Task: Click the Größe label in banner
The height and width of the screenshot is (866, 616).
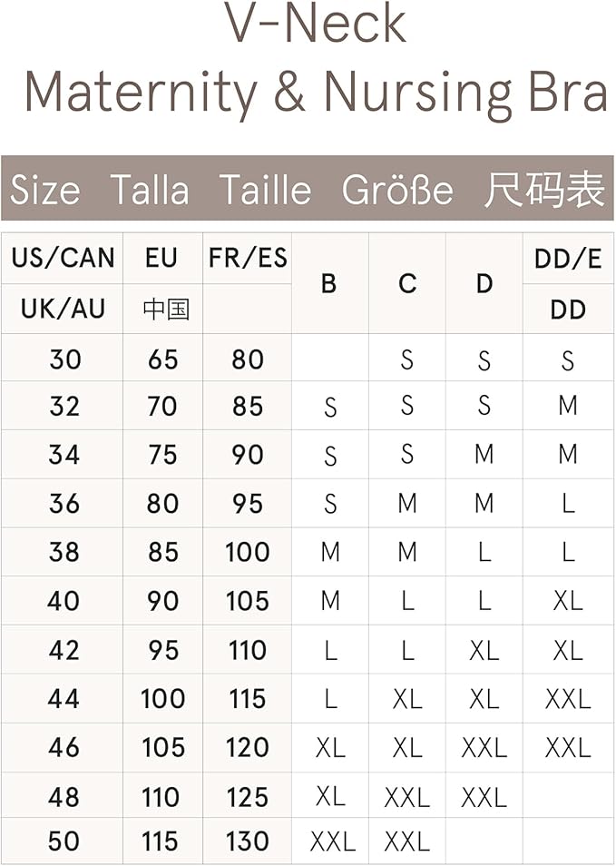Action: [x=397, y=191]
